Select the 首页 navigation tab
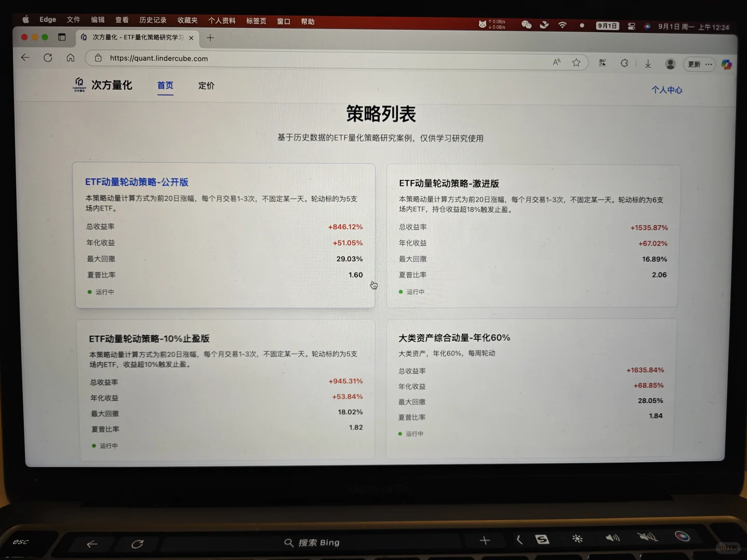The image size is (747, 560). (x=165, y=86)
